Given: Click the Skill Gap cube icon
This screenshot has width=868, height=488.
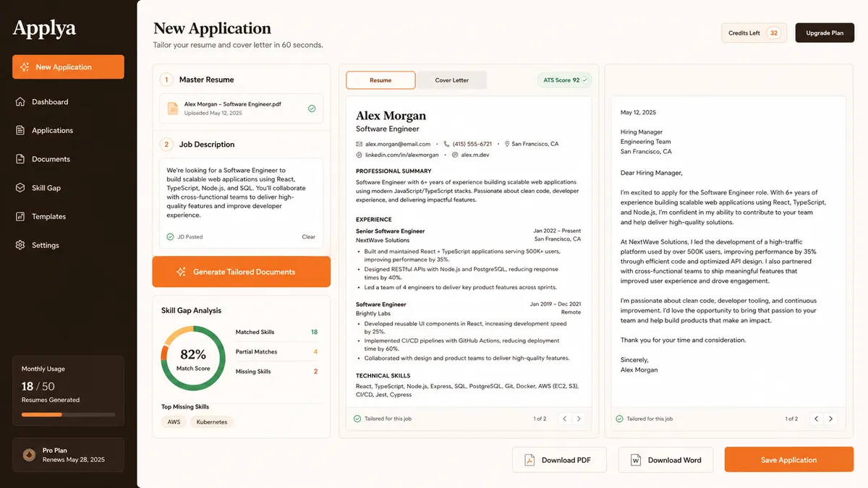Looking at the screenshot, I should (20, 188).
